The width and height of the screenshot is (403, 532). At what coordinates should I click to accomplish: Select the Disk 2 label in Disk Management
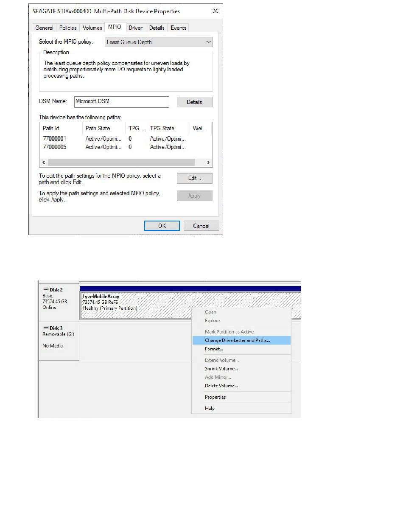tap(56, 290)
